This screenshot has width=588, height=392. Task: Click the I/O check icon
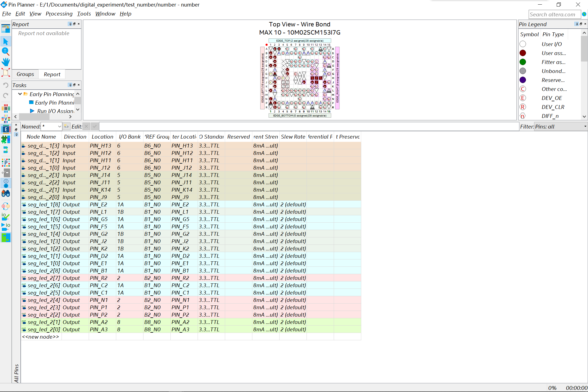click(x=5, y=217)
